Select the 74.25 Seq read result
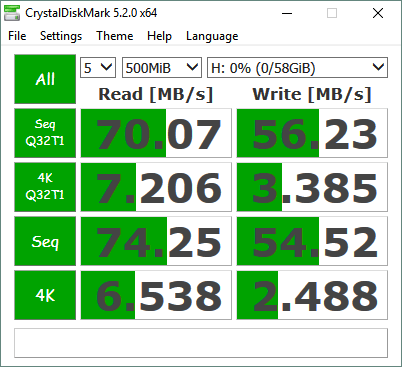Viewport: 402px width, 367px height. [156, 241]
